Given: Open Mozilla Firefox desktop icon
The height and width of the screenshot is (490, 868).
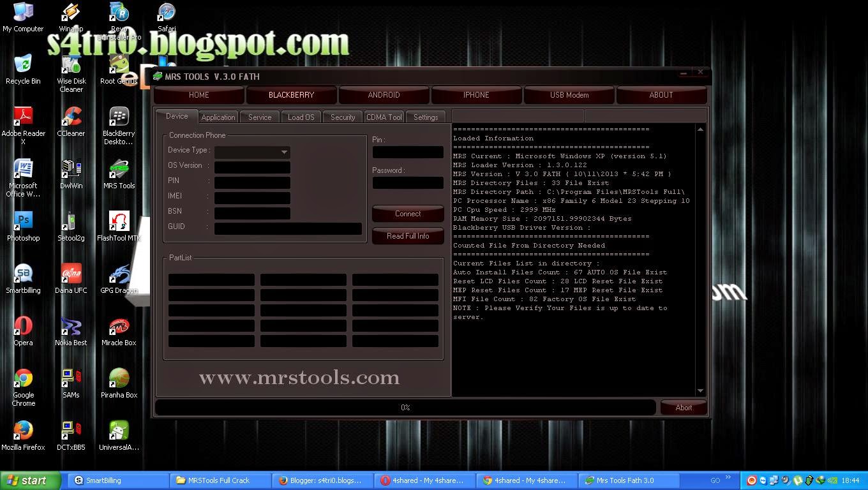Looking at the screenshot, I should [23, 436].
